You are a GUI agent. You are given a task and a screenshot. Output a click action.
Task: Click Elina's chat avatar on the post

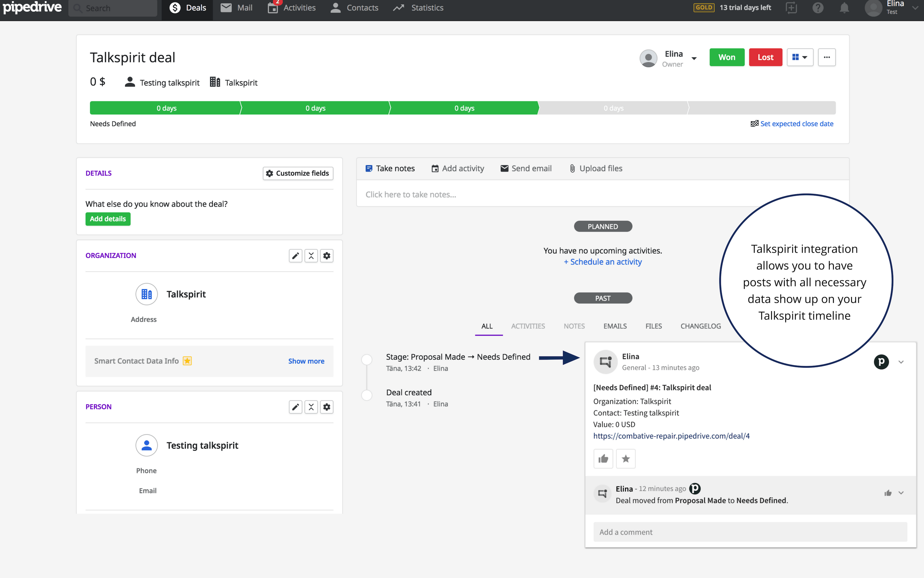click(x=605, y=362)
